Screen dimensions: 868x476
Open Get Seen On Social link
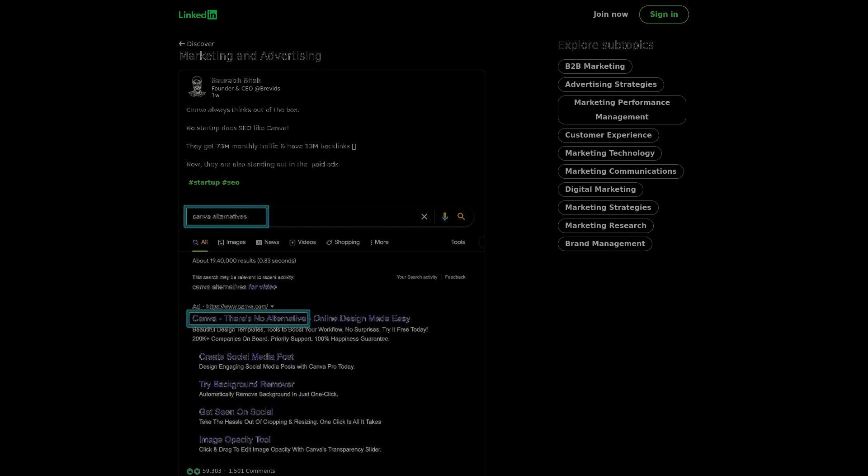[236, 412]
